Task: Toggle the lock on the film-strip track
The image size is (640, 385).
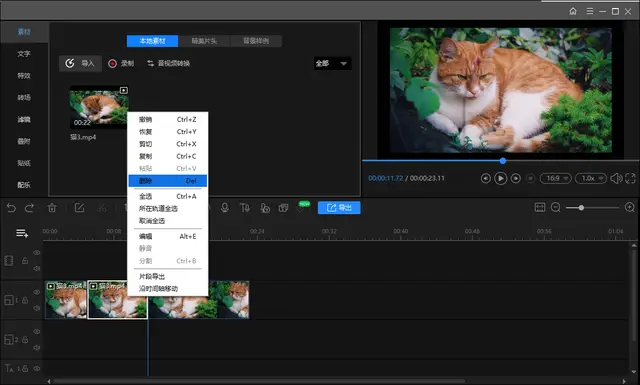Action: click(25, 260)
